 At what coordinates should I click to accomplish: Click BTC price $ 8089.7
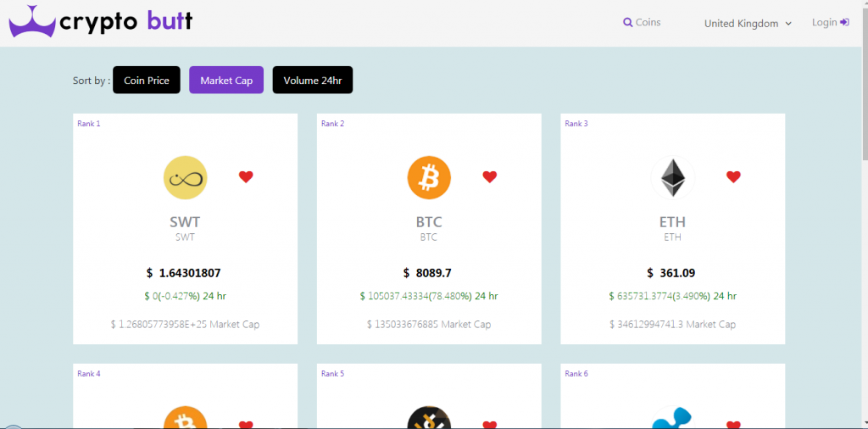[427, 273]
